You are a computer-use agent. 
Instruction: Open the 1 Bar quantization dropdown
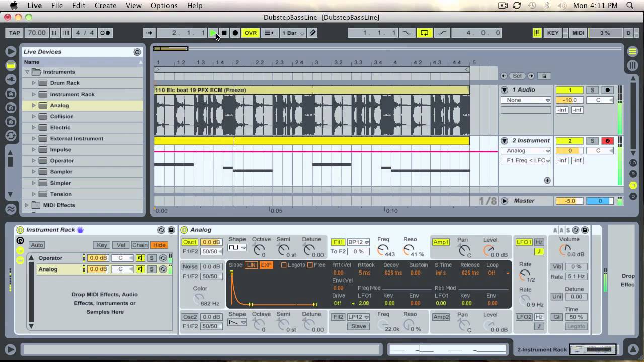293,33
